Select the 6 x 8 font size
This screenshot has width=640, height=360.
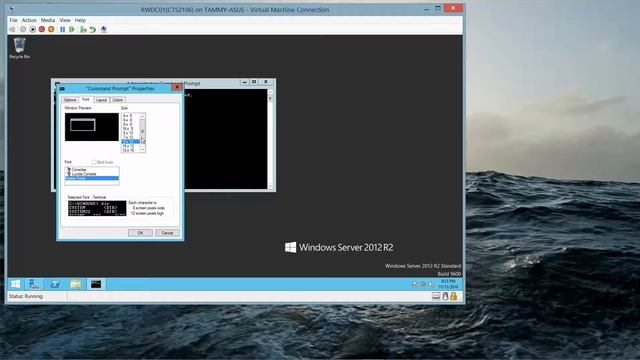tap(130, 120)
